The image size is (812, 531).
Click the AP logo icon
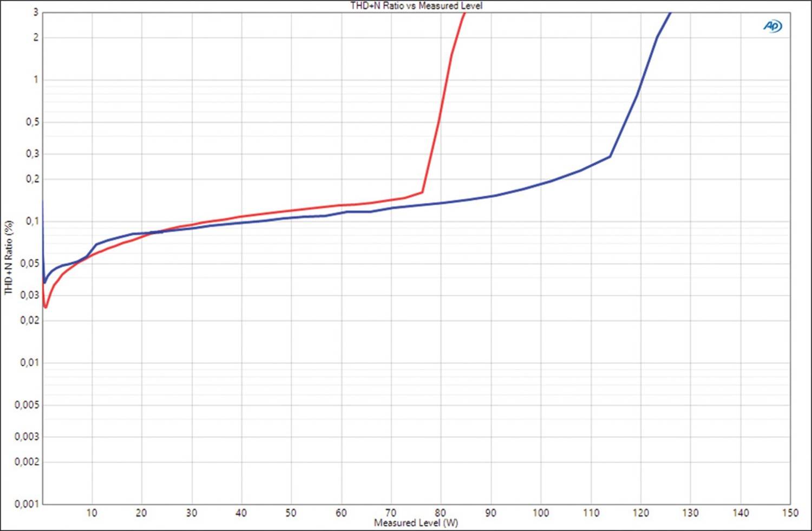(773, 26)
